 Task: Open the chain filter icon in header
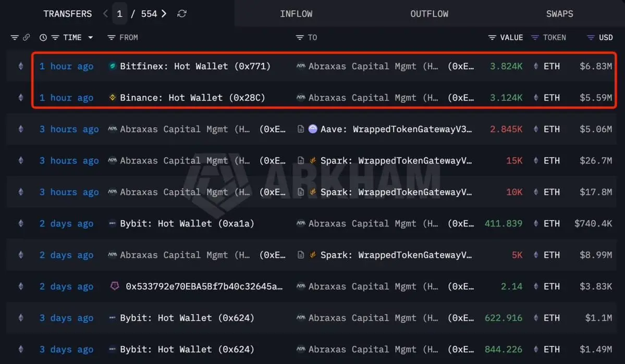15,37
